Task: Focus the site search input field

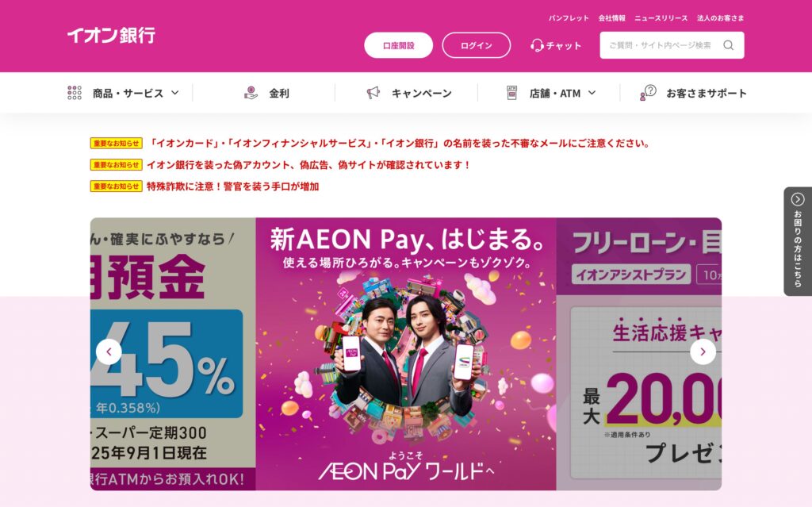Action: pyautogui.click(x=661, y=45)
